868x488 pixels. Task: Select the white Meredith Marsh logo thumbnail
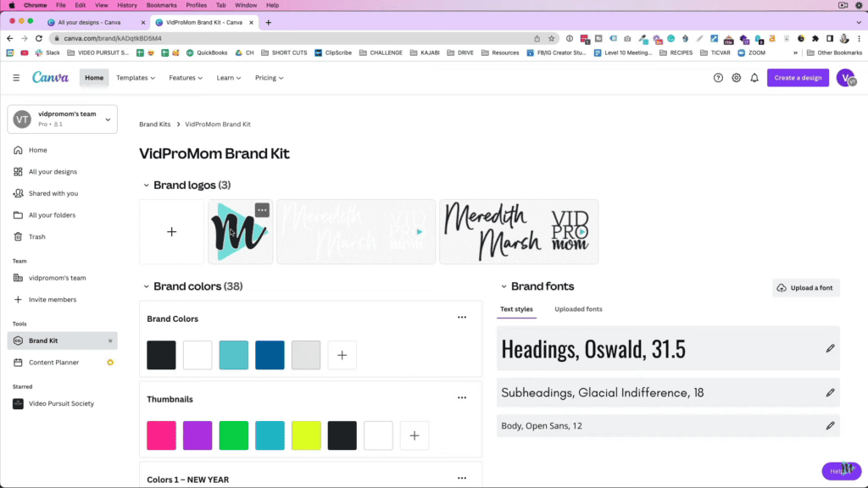(x=356, y=232)
